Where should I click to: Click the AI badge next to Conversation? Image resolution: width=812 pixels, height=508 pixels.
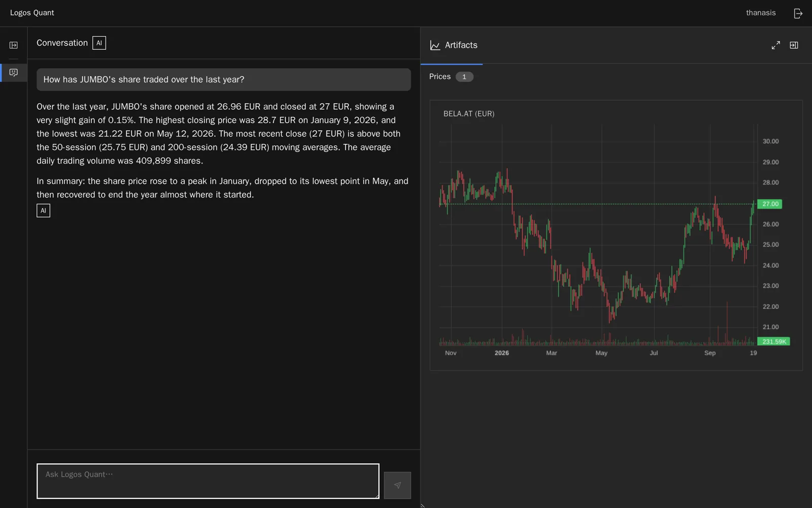[x=99, y=43]
